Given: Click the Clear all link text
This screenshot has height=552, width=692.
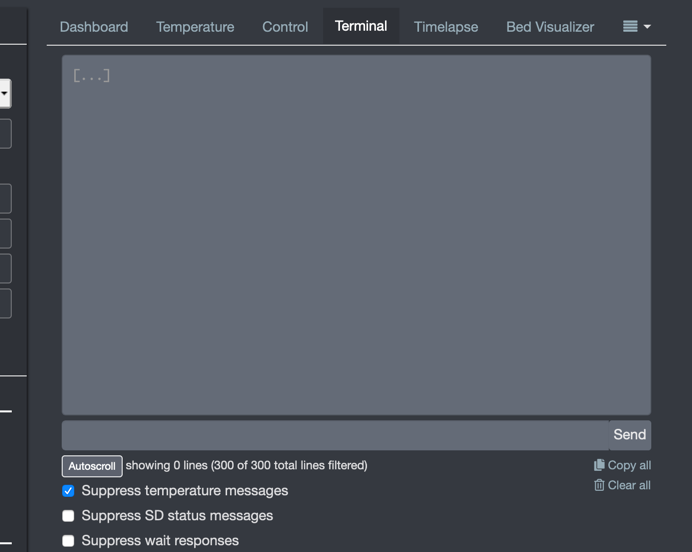Looking at the screenshot, I should pyautogui.click(x=629, y=485).
